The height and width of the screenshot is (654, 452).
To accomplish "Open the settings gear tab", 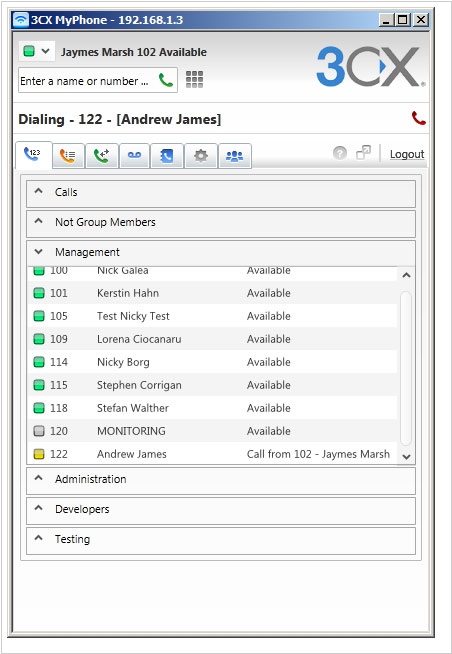I will point(201,156).
